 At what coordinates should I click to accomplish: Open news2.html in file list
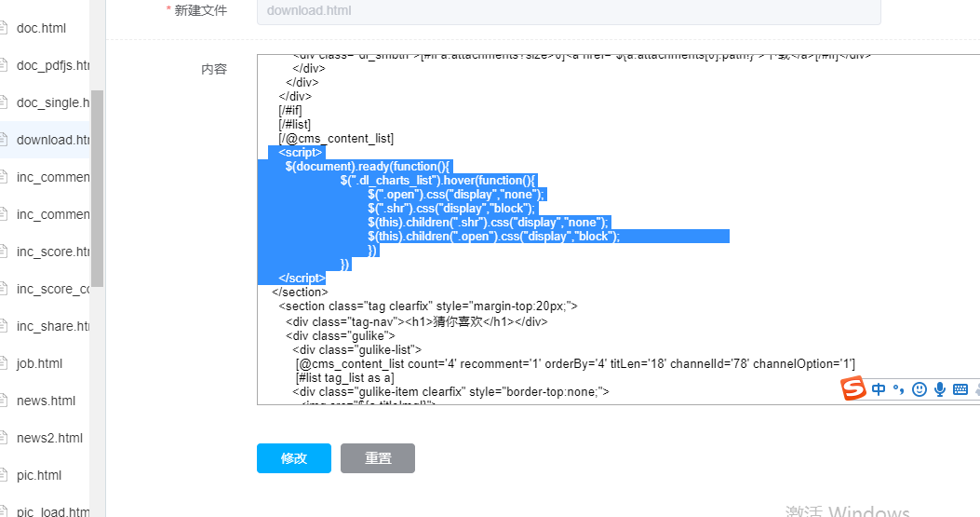coord(49,438)
